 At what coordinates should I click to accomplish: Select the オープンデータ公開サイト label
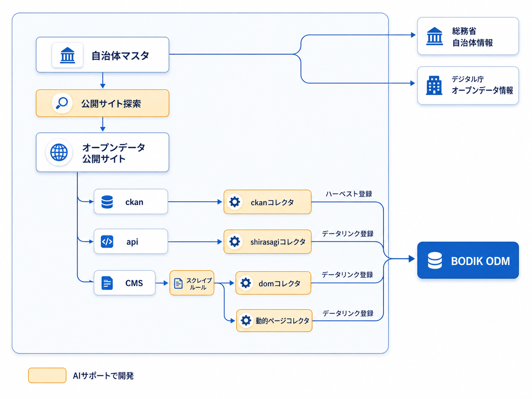114,153
